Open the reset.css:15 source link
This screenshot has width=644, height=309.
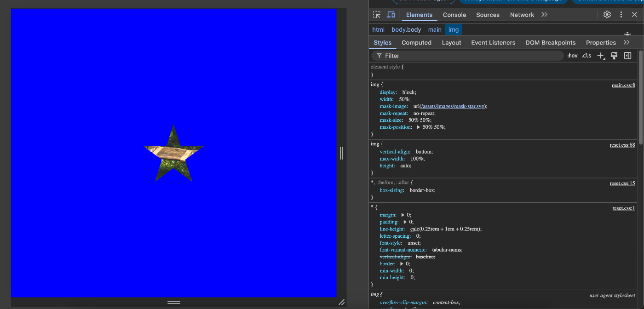(x=622, y=183)
